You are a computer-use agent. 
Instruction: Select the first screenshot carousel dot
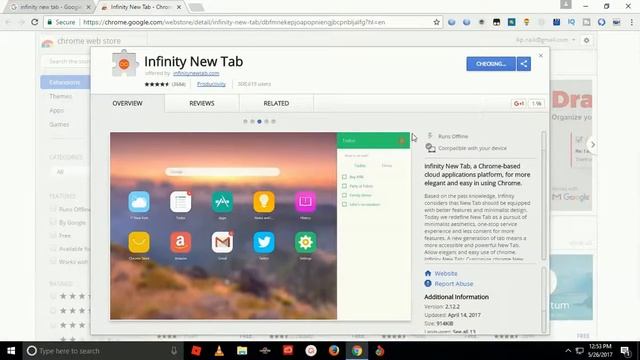245,121
